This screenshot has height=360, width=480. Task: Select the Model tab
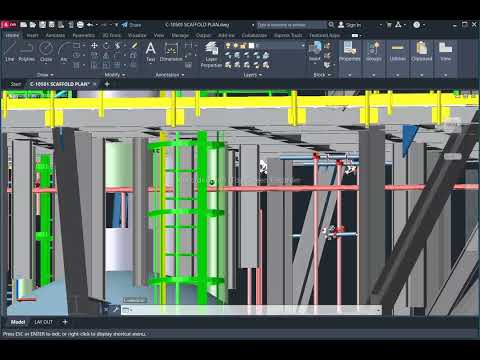coord(18,322)
